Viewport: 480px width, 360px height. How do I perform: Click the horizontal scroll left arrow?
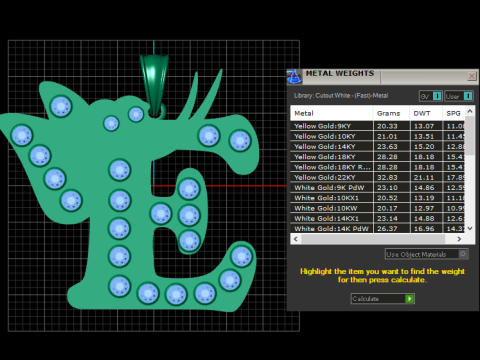pyautogui.click(x=296, y=239)
